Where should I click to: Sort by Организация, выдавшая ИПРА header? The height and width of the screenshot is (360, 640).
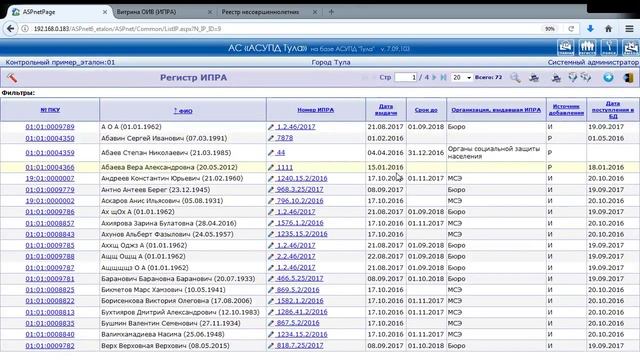pyautogui.click(x=496, y=110)
